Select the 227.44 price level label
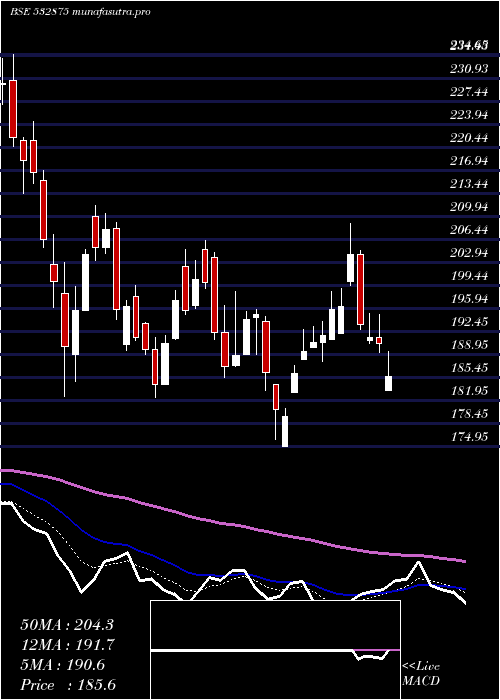The width and height of the screenshot is (500, 700). tap(468, 92)
